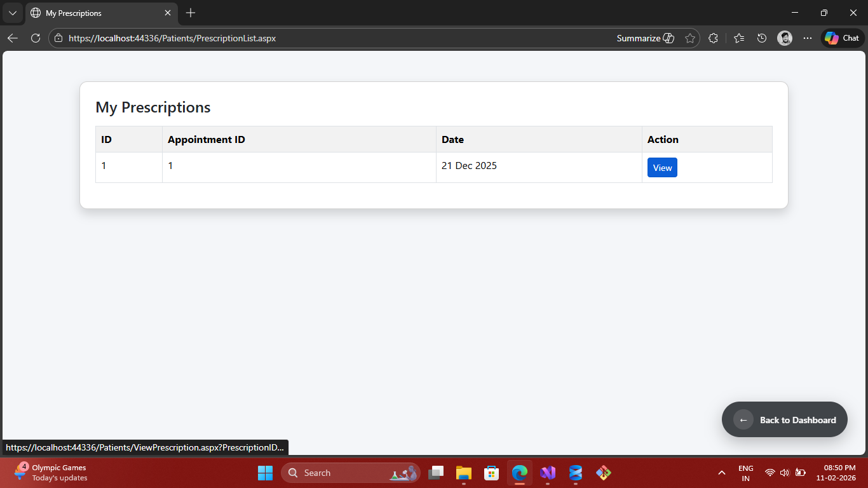Click the Summarize page button
This screenshot has height=488, width=868.
point(645,38)
